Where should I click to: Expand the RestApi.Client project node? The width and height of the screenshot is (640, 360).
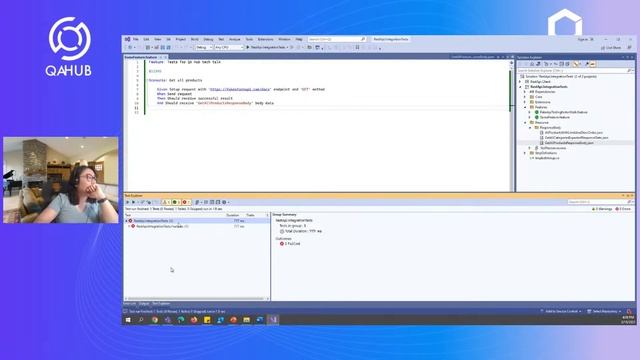coord(520,82)
